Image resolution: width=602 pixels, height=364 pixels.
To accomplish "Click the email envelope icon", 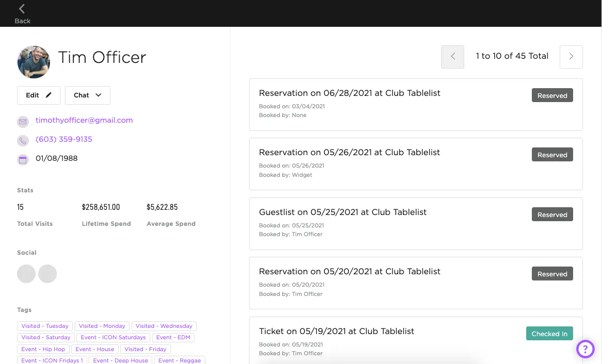I will click(x=23, y=122).
